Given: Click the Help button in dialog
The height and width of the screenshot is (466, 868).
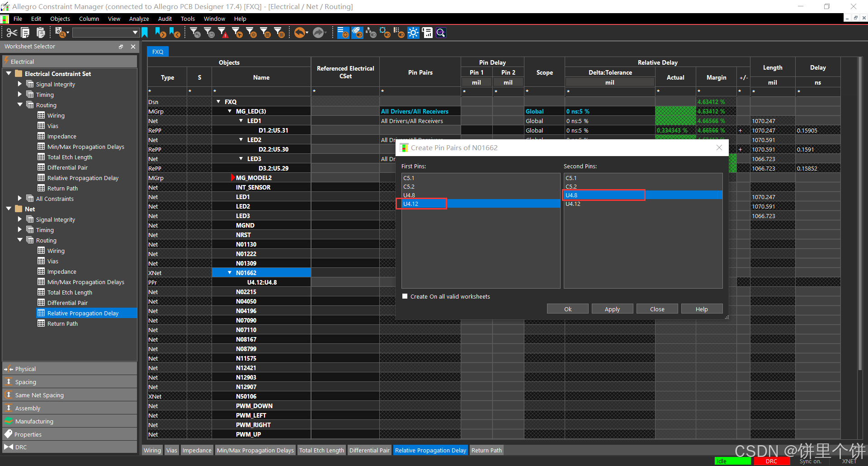Looking at the screenshot, I should (702, 309).
